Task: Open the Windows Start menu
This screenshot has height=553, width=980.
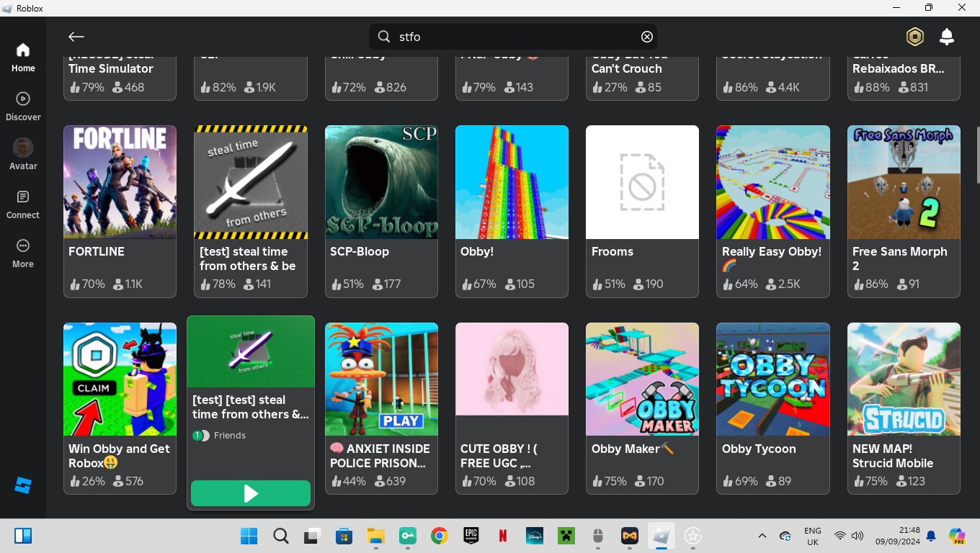Action: (x=249, y=536)
